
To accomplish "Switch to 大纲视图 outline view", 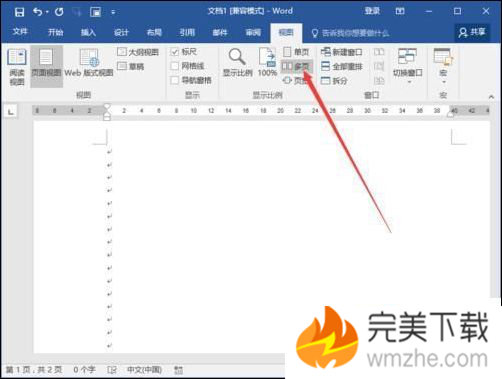I will coord(138,52).
